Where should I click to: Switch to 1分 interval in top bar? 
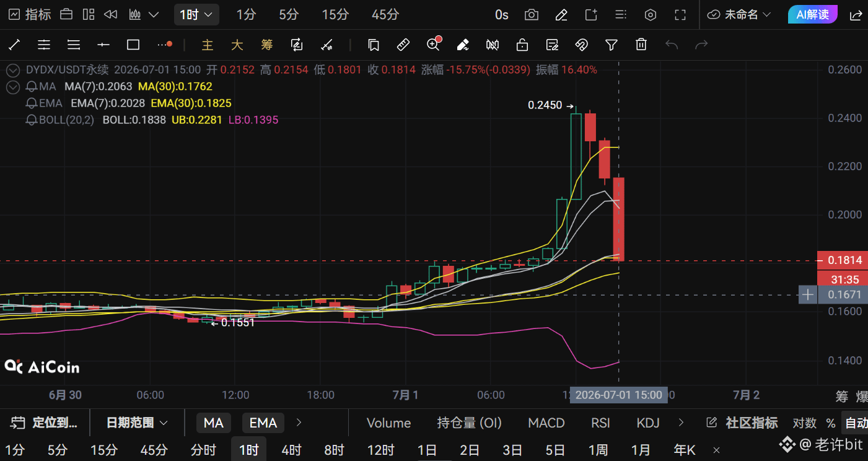point(246,14)
